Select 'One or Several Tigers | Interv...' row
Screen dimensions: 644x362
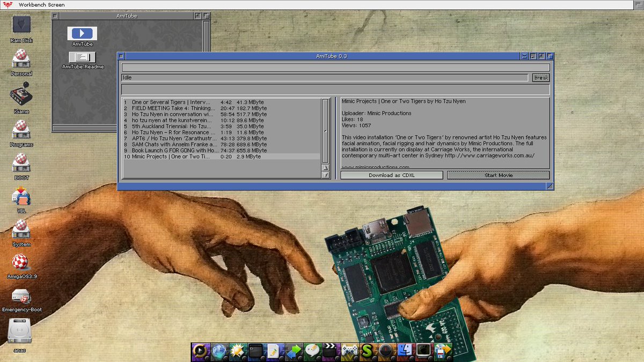tap(221, 102)
